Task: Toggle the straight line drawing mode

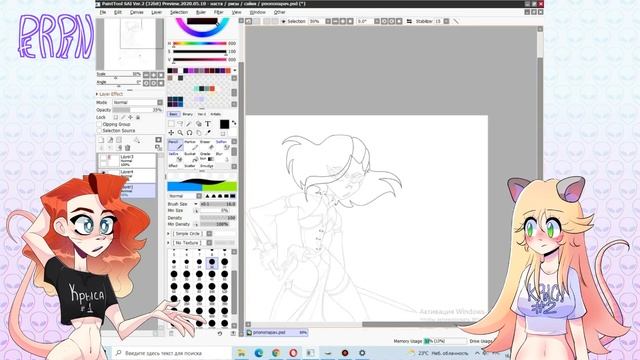Action: [x=456, y=21]
